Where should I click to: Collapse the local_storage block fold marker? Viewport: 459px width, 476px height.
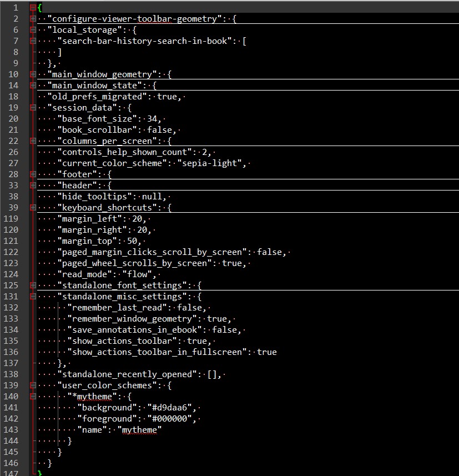tap(33, 30)
